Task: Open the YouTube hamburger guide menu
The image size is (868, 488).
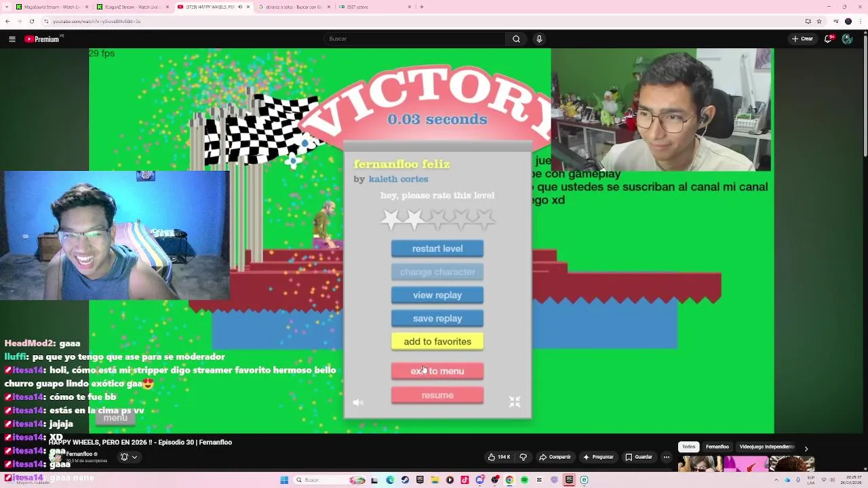Action: tap(12, 39)
